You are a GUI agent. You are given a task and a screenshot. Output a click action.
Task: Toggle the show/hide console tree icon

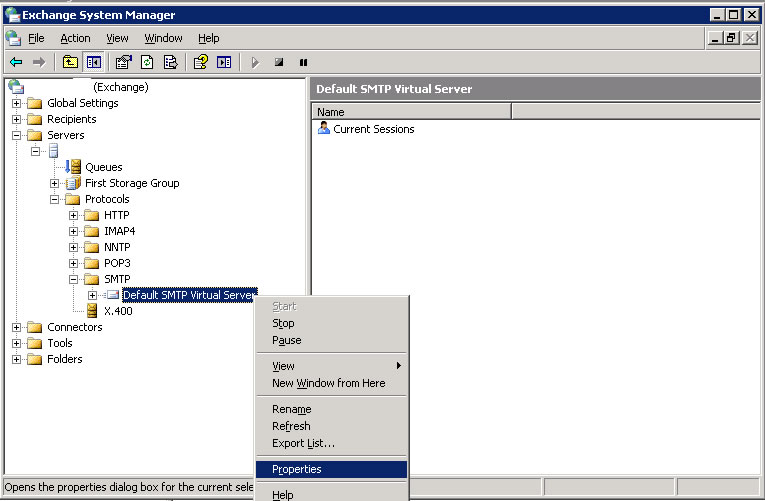pyautogui.click(x=93, y=62)
